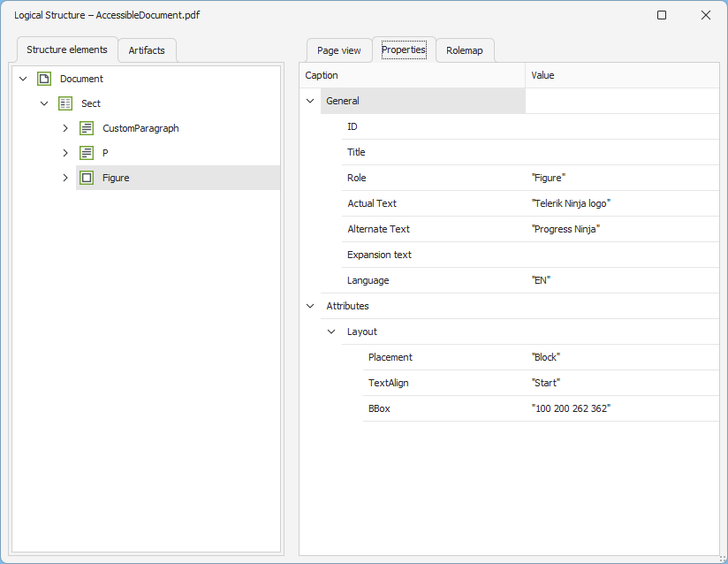Image resolution: width=728 pixels, height=564 pixels.
Task: Collapse the Document tree node
Action: pyautogui.click(x=23, y=79)
